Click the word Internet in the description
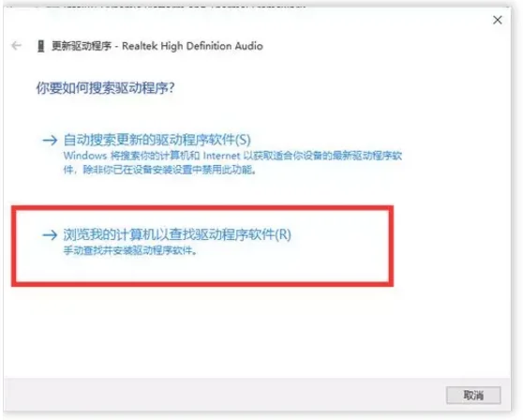Image resolution: width=523 pixels, height=420 pixels. (221, 156)
